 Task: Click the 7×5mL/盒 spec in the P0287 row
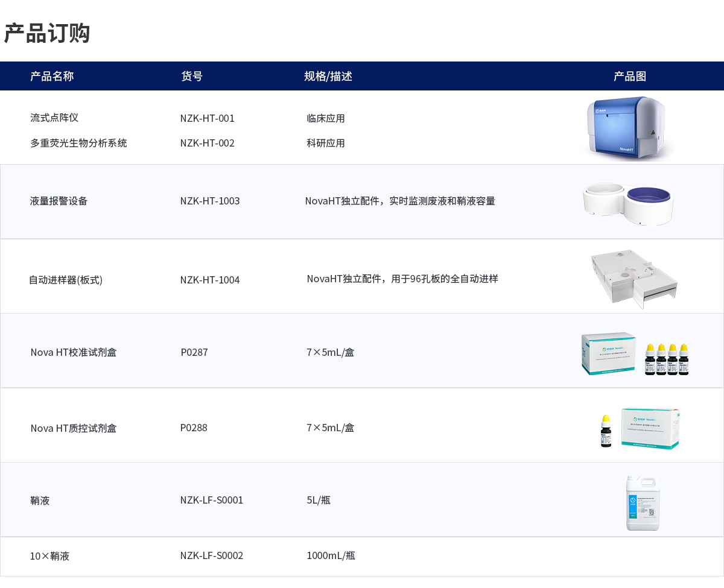pos(331,352)
